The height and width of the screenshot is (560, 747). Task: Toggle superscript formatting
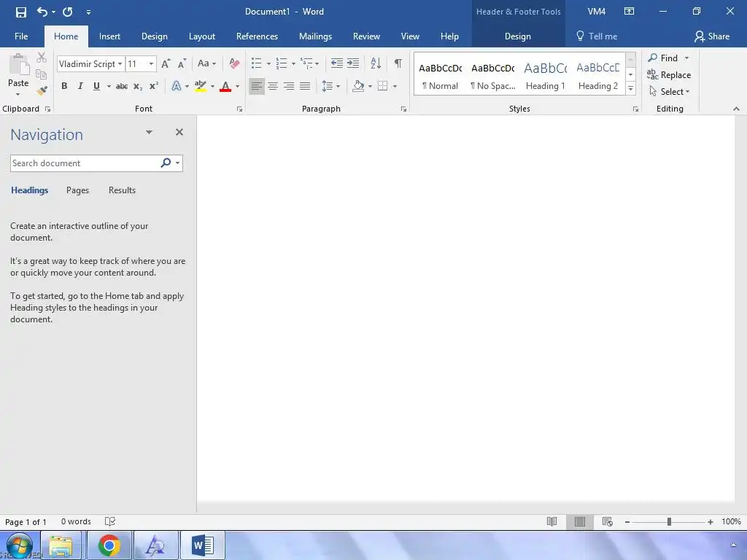click(x=154, y=86)
